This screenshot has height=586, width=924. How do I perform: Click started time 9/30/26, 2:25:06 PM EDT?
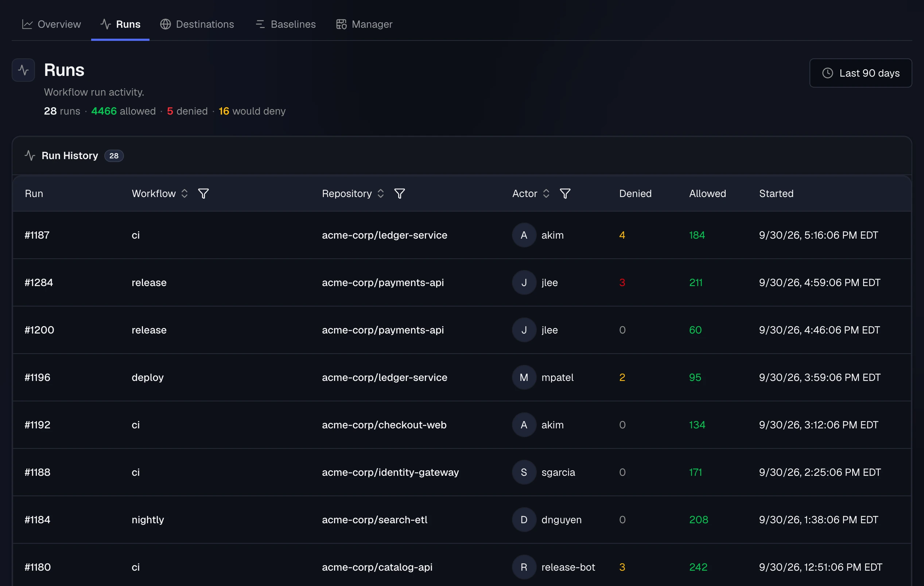coord(820,472)
